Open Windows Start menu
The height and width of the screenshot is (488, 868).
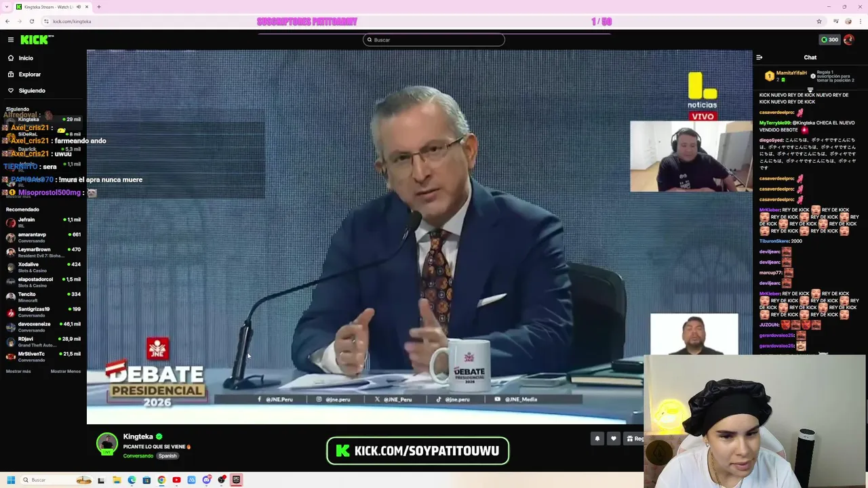click(x=11, y=480)
